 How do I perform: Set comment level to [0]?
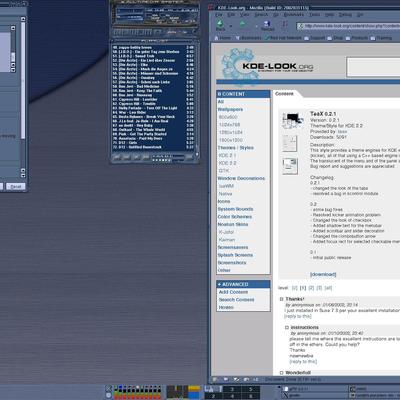click(x=295, y=288)
